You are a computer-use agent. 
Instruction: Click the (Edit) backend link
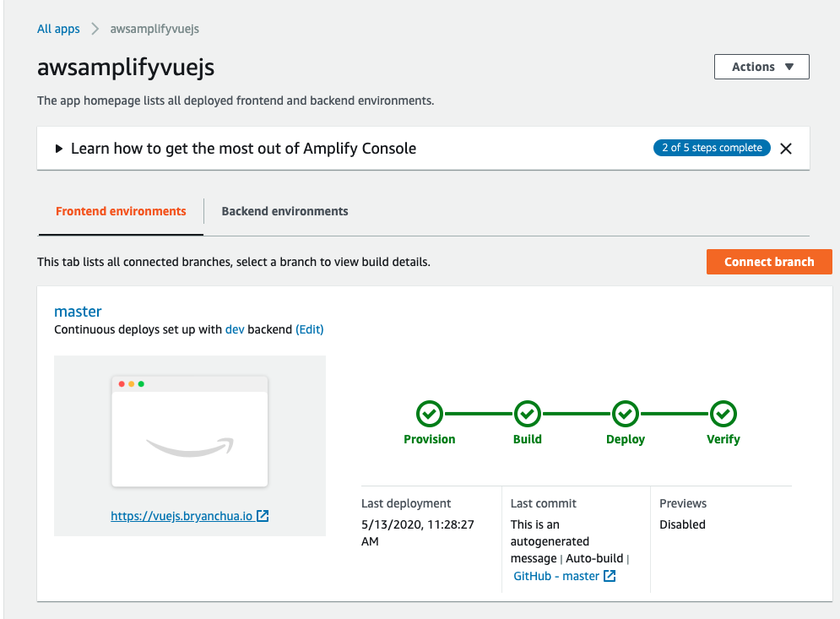[310, 329]
